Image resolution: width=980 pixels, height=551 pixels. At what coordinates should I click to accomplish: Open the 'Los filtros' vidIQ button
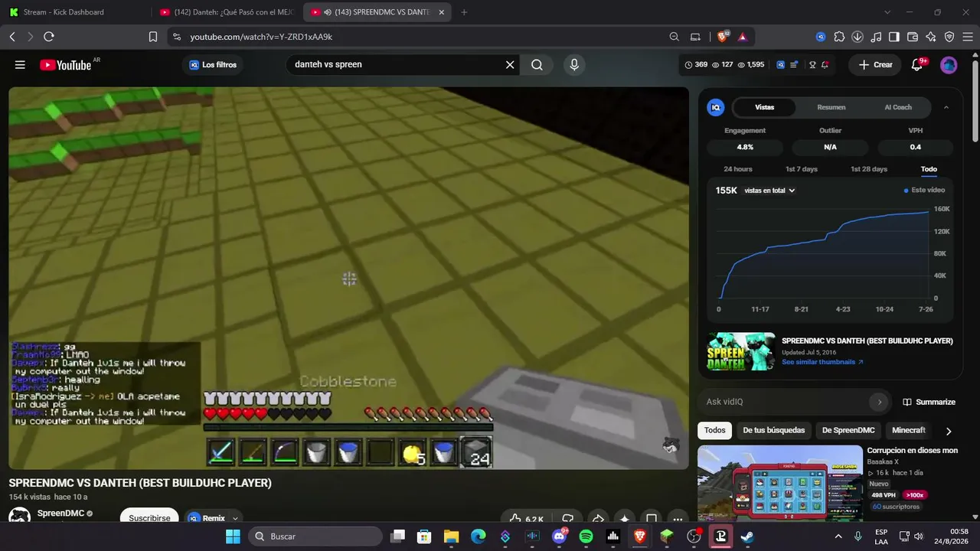[x=213, y=65]
